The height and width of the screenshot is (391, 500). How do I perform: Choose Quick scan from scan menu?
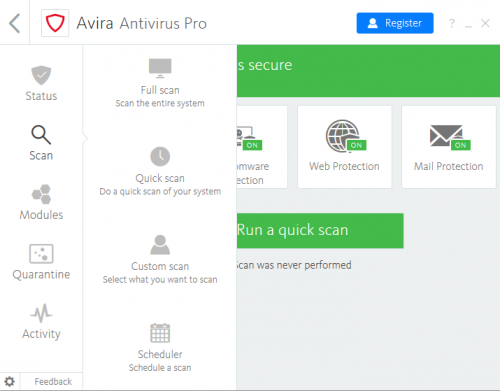[160, 171]
